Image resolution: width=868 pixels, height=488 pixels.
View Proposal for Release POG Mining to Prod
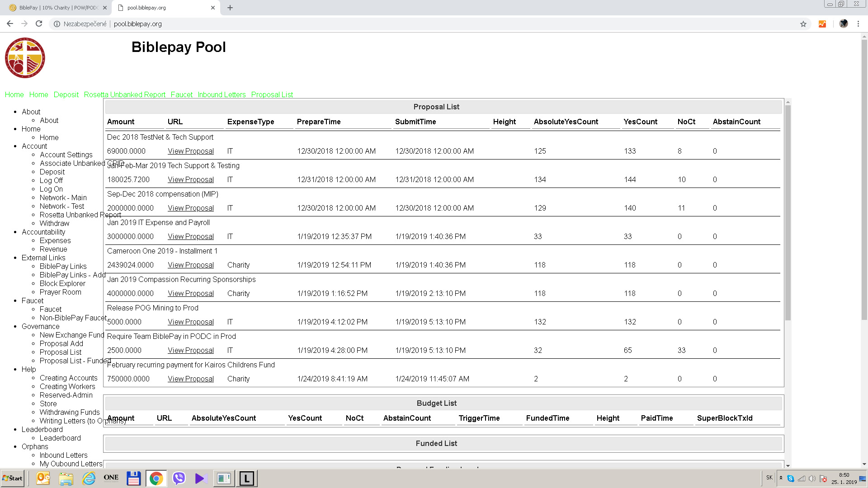coord(191,322)
